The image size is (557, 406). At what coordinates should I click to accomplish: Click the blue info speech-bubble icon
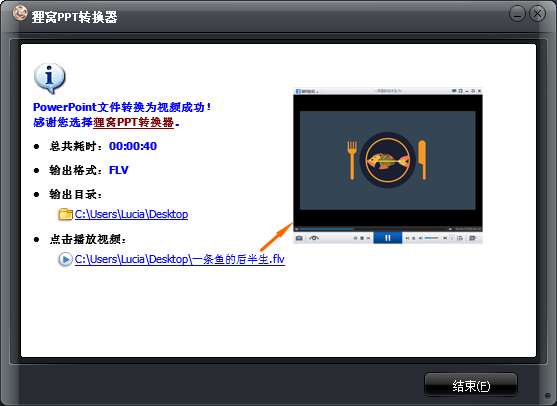pyautogui.click(x=49, y=78)
